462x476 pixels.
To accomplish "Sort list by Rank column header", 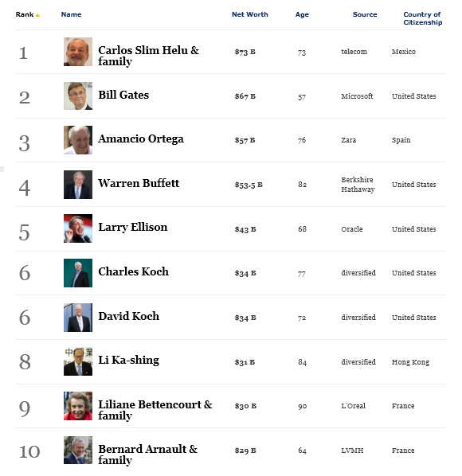I will 25,14.
